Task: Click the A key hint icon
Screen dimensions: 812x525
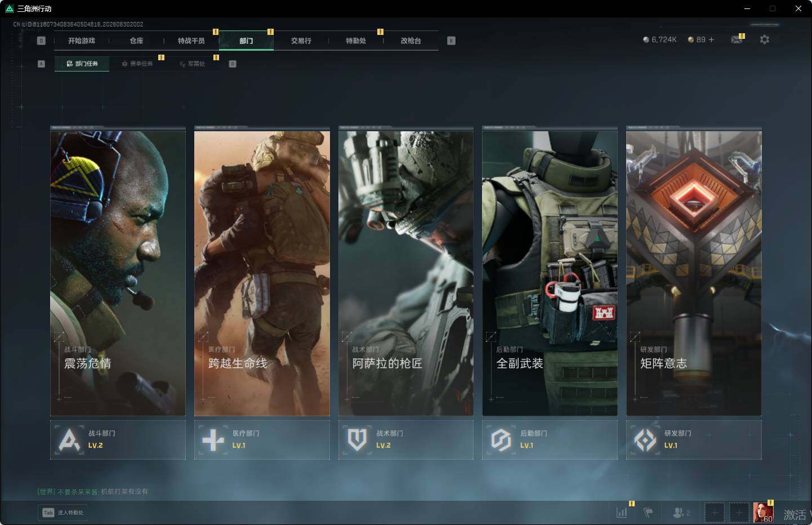Action: 41,64
